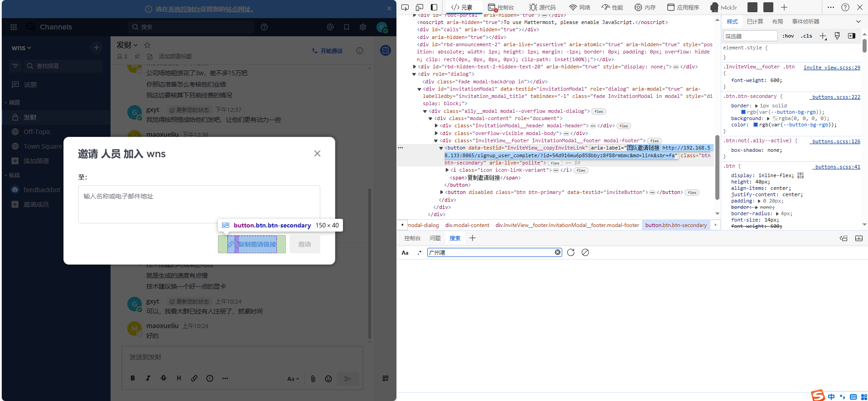Image resolution: width=868 pixels, height=401 pixels.
Task: Click the invite name or email input
Action: pos(199,204)
